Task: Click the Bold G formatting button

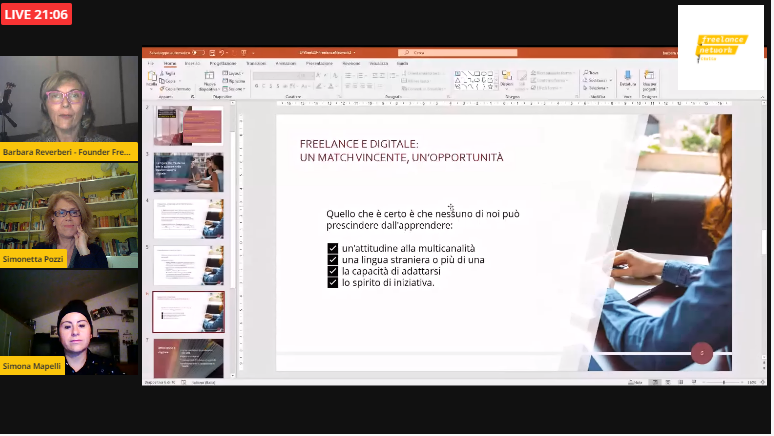Action: click(x=257, y=86)
